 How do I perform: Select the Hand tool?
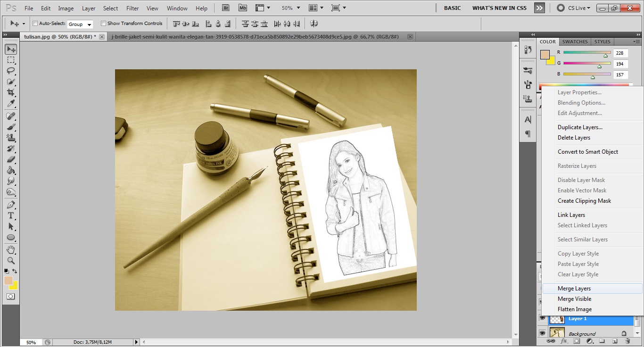point(10,249)
